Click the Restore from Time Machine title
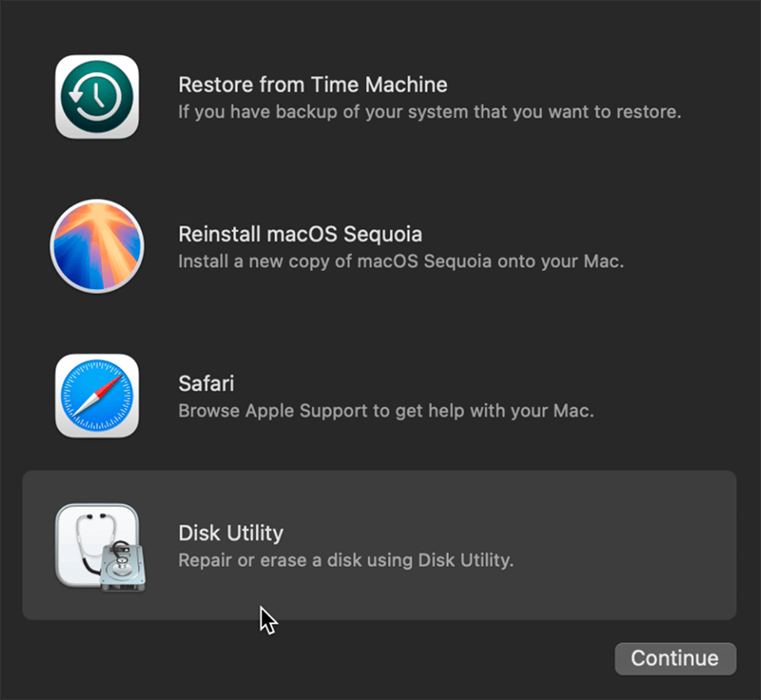 click(x=313, y=84)
